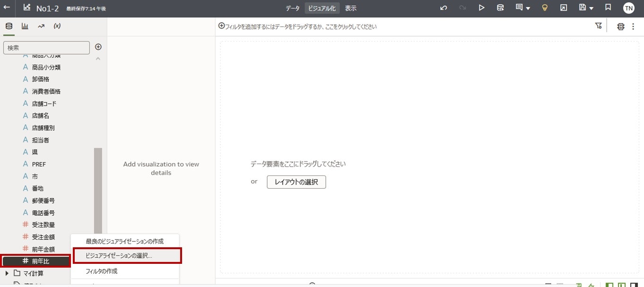Click the No1-2 workbook title
This screenshot has width=644, height=287.
pos(47,8)
